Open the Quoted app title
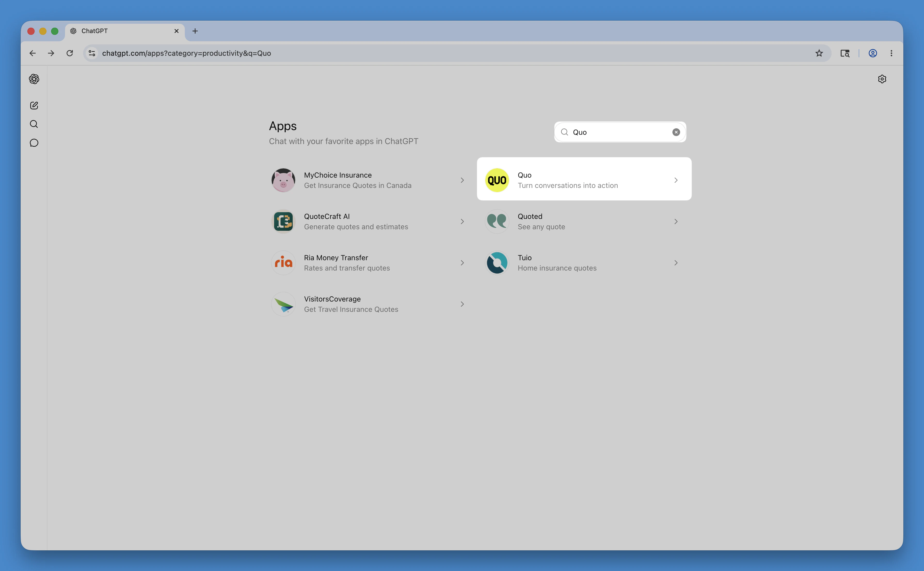The image size is (924, 571). pos(530,216)
